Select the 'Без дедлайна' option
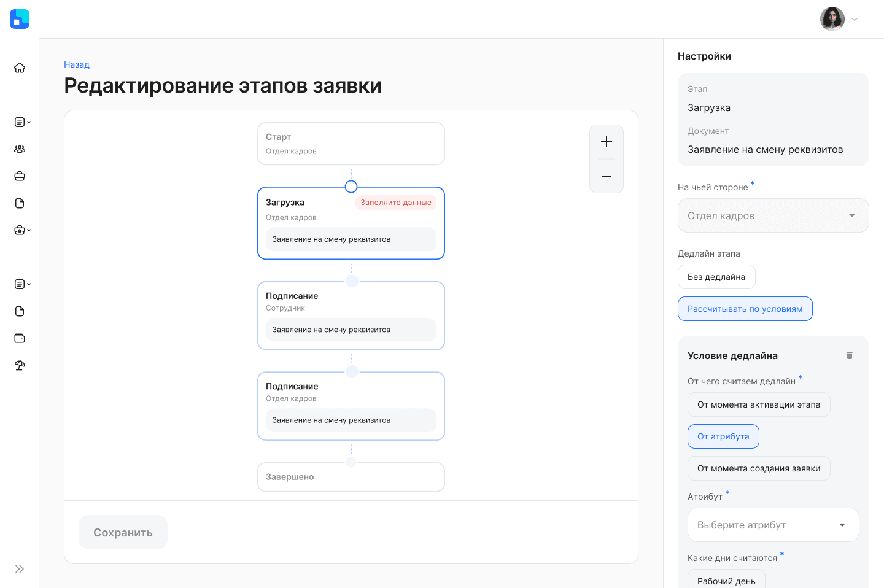The height and width of the screenshot is (588, 884). coord(716,277)
